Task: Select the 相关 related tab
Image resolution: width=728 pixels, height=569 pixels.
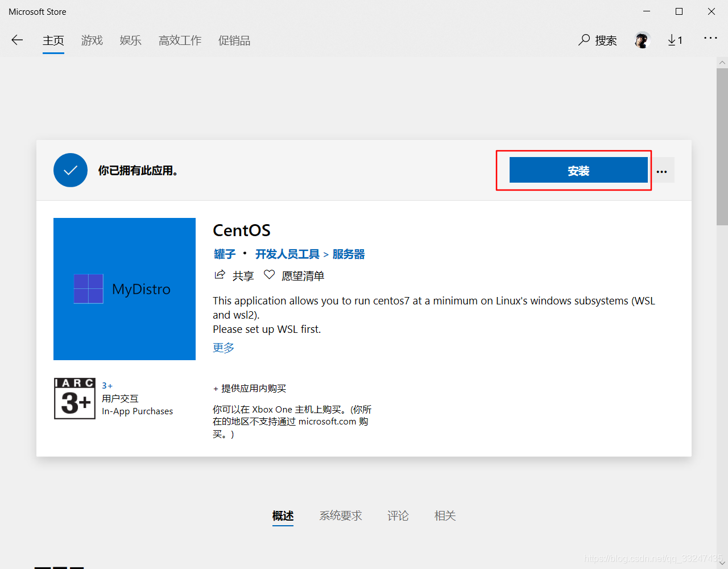Action: point(445,516)
